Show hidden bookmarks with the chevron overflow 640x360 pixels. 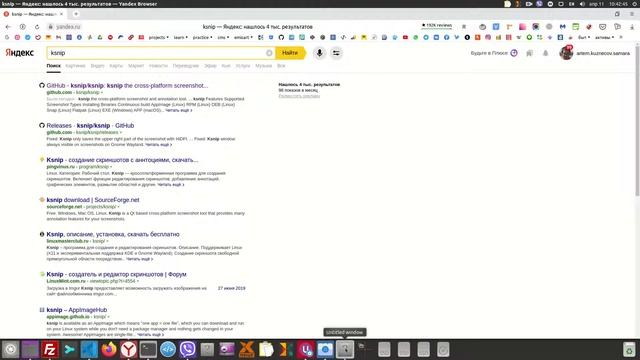[621, 37]
